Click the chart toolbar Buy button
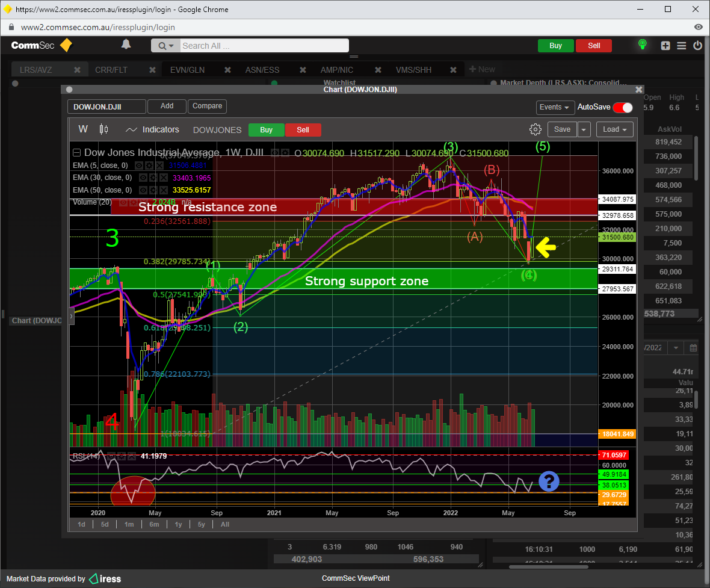 tap(266, 130)
